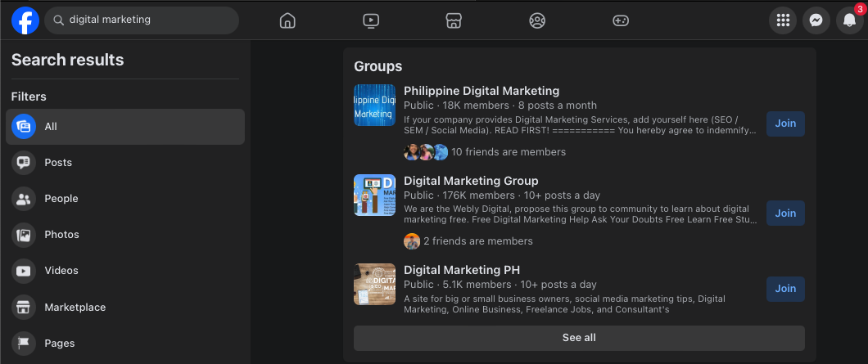Click description starting 'We are the Webly Digital'

click(581, 214)
